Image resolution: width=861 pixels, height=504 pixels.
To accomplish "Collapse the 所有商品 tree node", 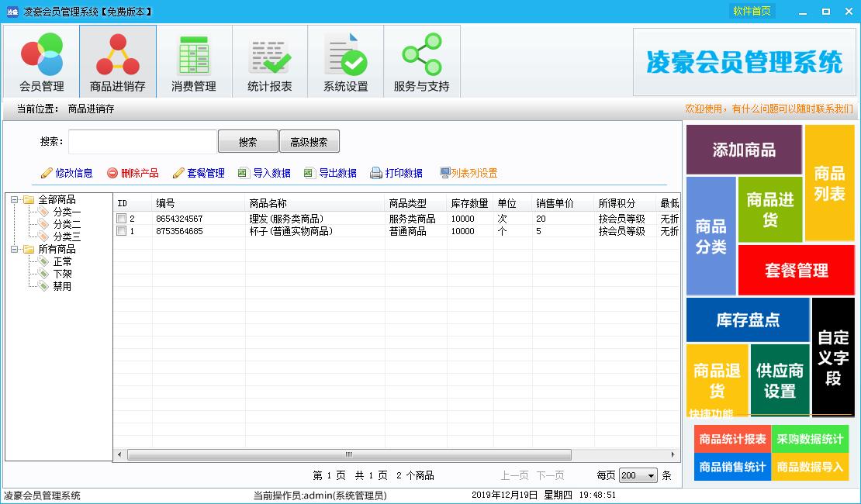I will [x=14, y=250].
